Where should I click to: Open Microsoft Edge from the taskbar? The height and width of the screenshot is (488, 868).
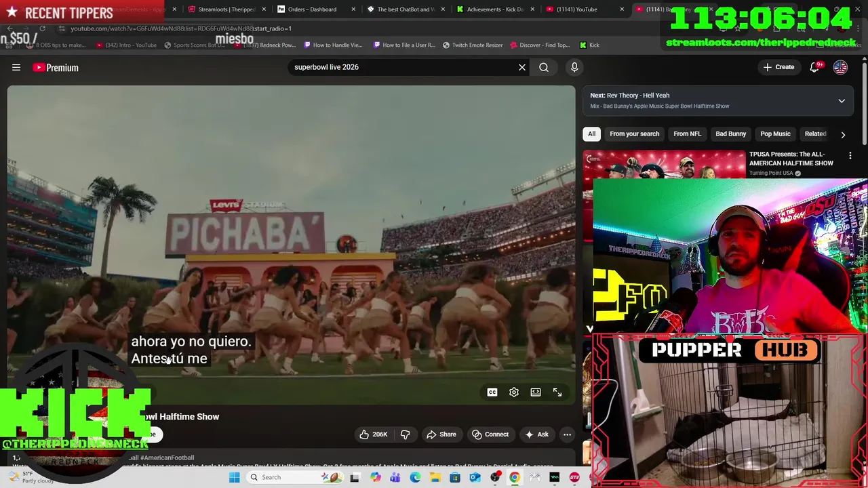(415, 477)
